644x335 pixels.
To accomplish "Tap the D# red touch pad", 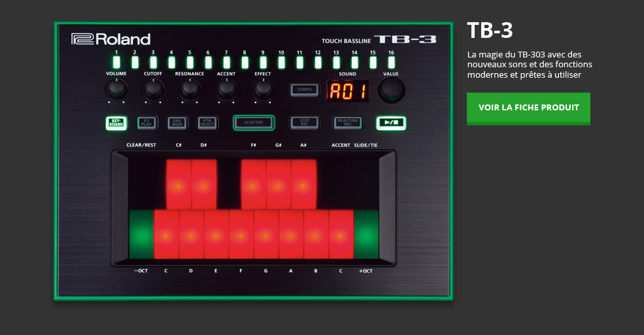I will (x=204, y=185).
